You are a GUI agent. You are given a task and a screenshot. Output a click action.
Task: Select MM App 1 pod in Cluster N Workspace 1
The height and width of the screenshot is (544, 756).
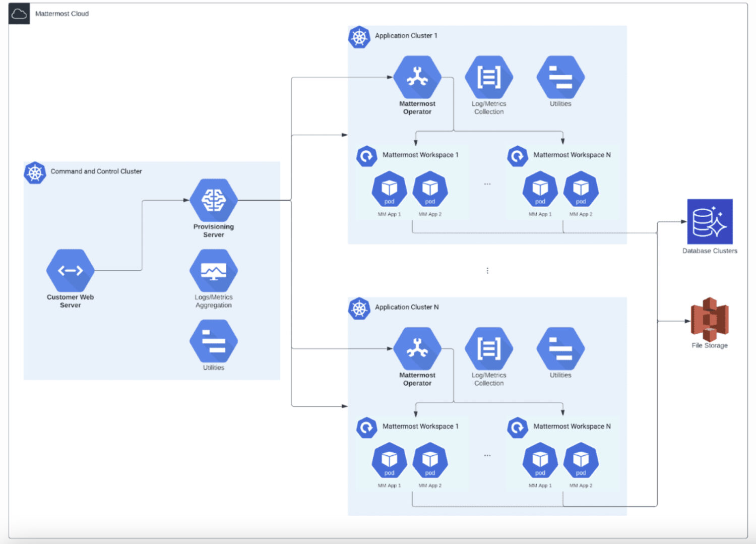coord(389,461)
